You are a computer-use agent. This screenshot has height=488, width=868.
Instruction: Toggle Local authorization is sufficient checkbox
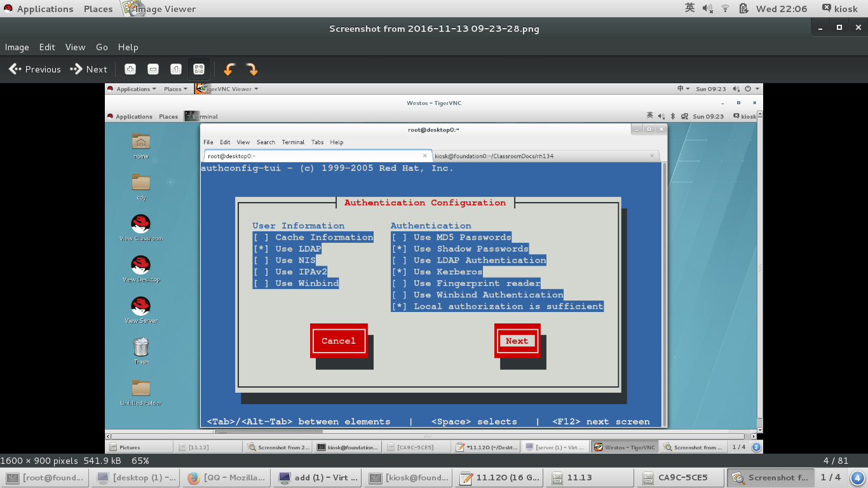(399, 306)
